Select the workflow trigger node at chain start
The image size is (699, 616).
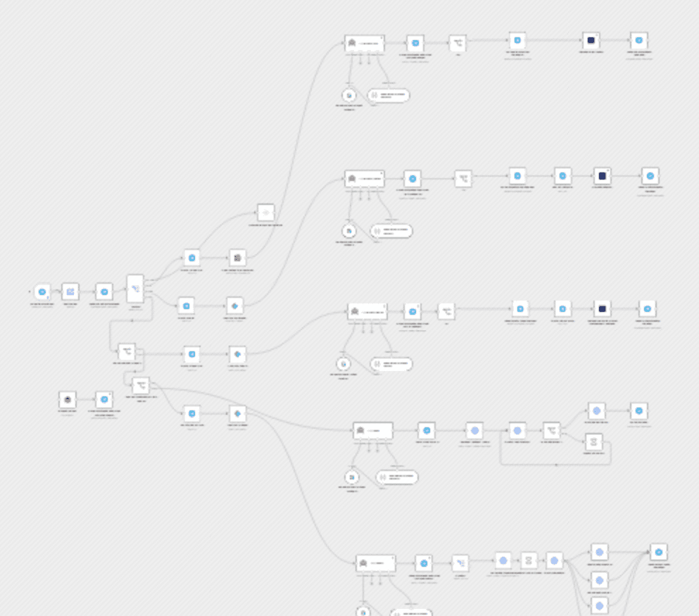(42, 292)
